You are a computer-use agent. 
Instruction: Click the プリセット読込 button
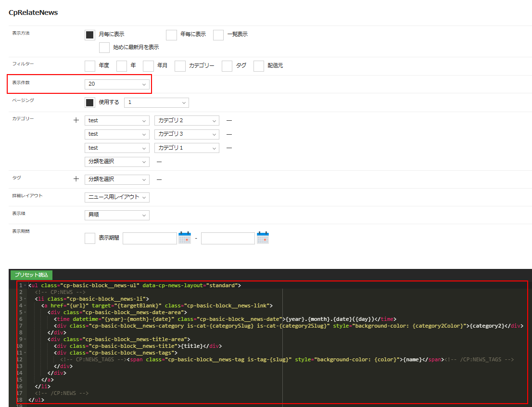pyautogui.click(x=32, y=275)
